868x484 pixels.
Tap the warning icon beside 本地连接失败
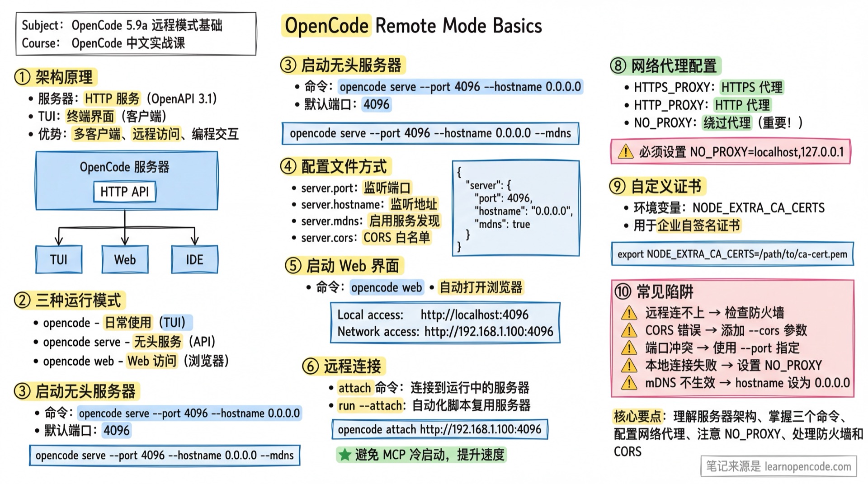629,365
